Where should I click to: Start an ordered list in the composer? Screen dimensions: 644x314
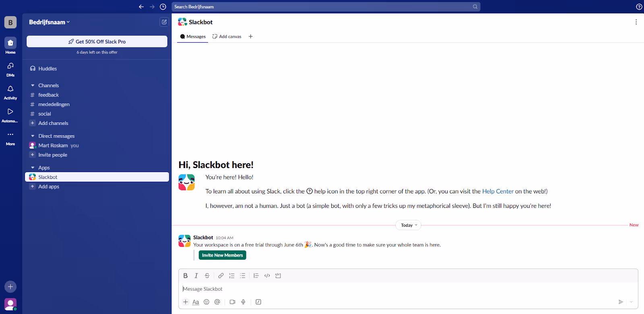231,276
